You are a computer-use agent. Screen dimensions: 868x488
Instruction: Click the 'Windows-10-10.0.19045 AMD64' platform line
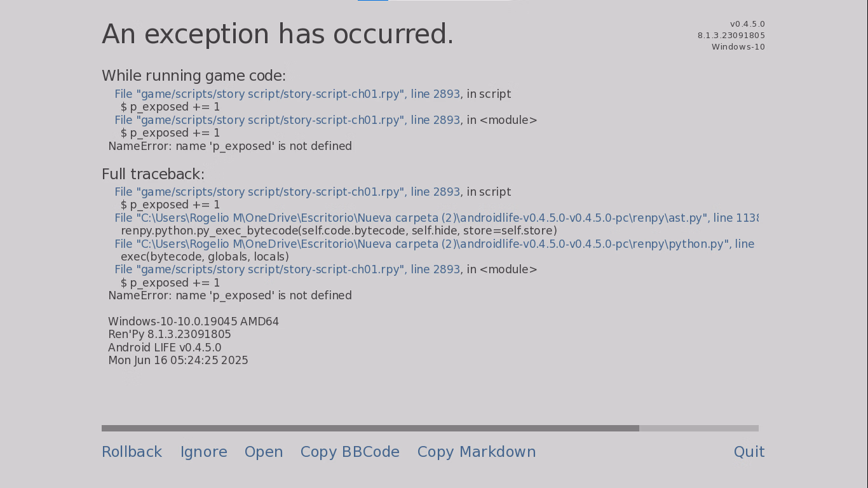click(193, 322)
